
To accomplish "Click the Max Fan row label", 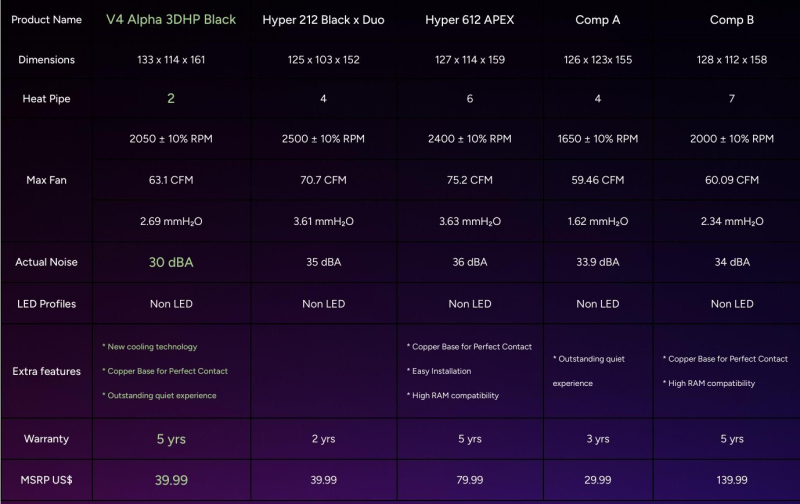I will [46, 180].
